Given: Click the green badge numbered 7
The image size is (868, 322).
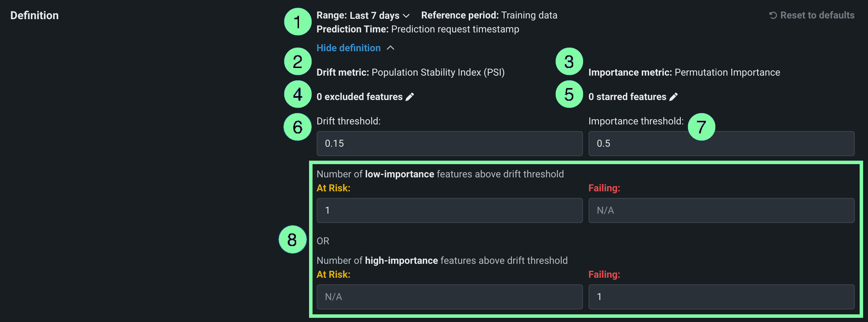Looking at the screenshot, I should (x=701, y=127).
